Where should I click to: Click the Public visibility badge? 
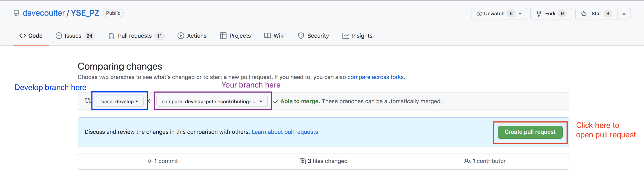point(113,13)
